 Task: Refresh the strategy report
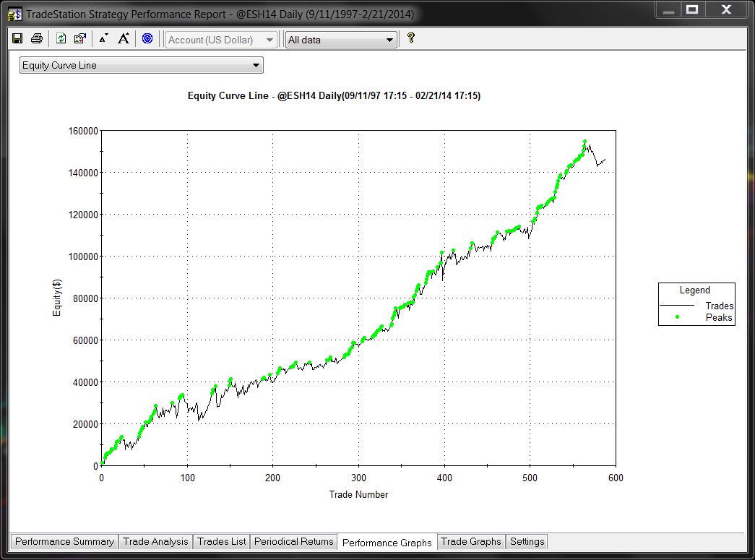click(x=61, y=38)
